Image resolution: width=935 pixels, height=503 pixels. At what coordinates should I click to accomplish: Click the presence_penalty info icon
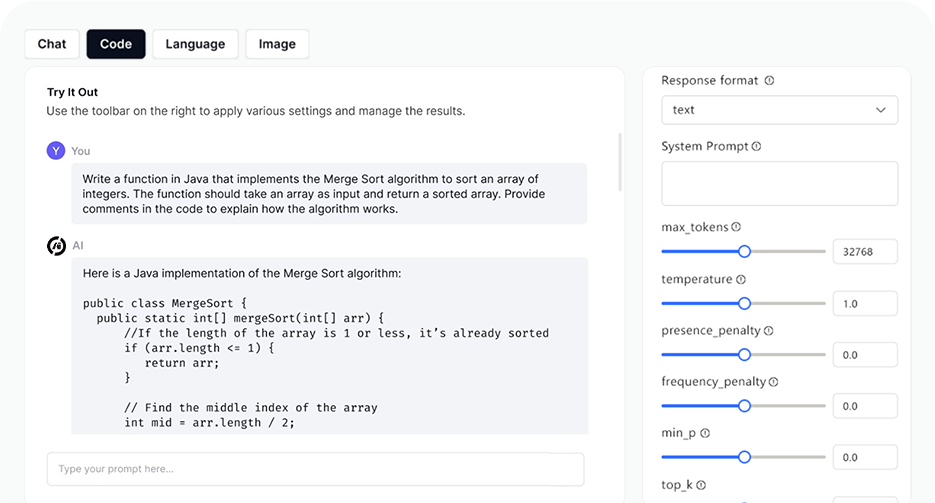[768, 331]
